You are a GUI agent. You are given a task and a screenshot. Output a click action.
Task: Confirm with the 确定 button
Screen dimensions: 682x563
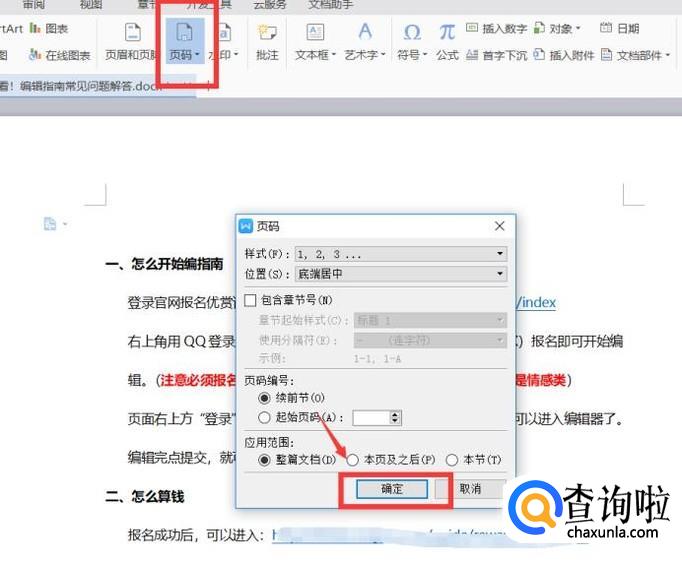(392, 489)
